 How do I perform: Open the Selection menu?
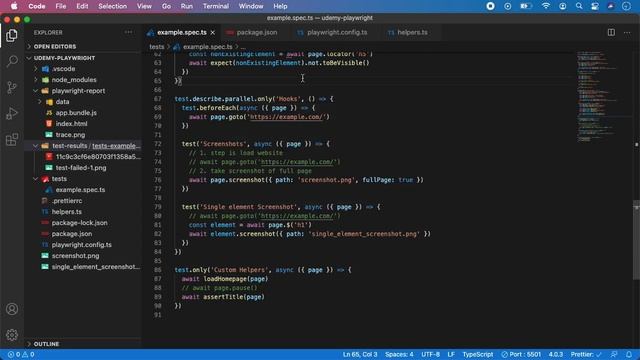tap(112, 6)
